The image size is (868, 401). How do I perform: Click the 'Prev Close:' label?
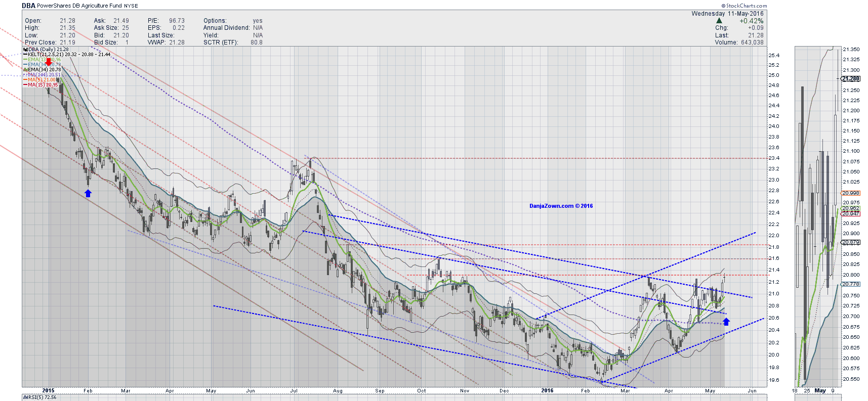pos(40,42)
